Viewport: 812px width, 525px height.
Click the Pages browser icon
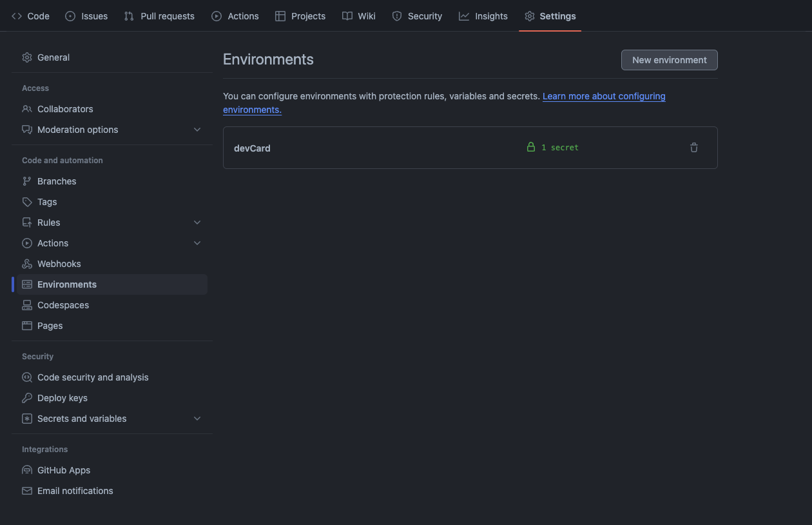pyautogui.click(x=27, y=326)
